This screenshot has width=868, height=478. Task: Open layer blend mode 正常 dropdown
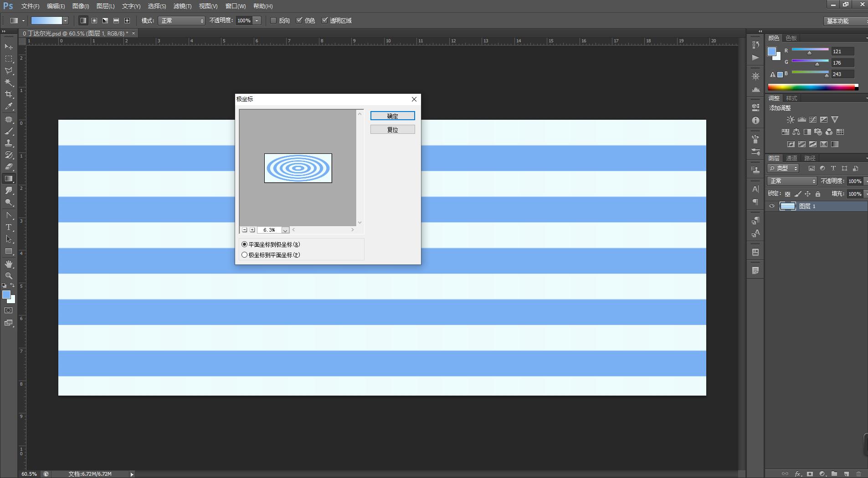coord(792,181)
